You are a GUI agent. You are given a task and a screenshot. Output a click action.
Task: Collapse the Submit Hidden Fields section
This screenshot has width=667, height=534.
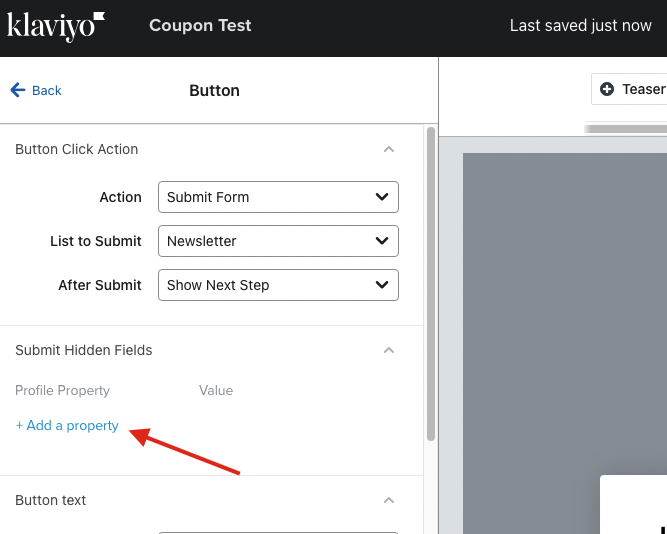coord(388,350)
